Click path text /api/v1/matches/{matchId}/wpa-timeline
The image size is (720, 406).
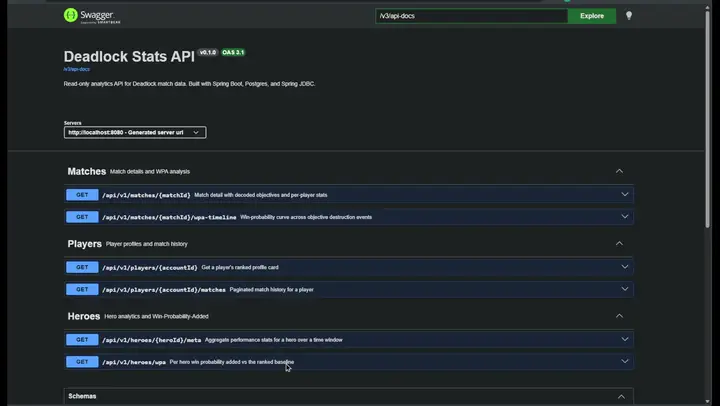pos(169,217)
